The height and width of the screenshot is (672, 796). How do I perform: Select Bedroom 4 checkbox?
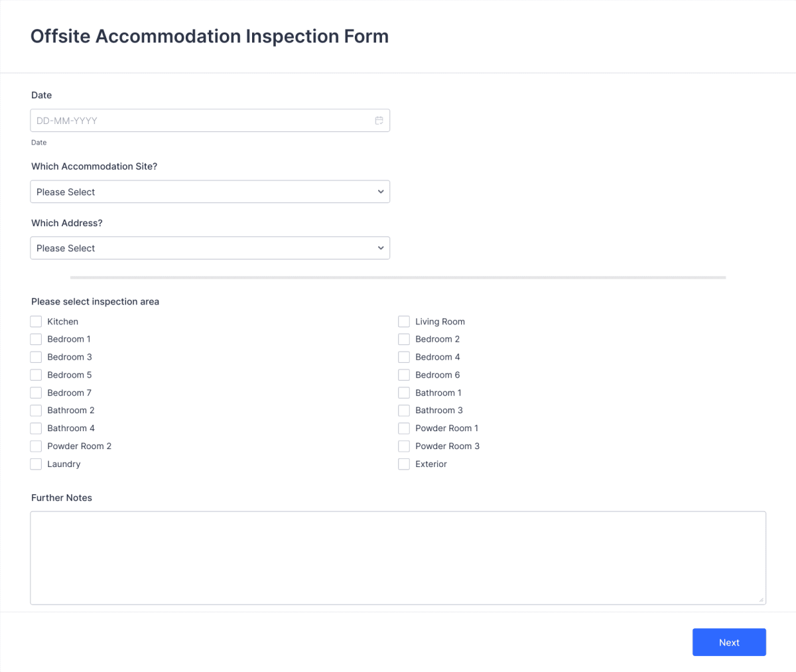point(404,357)
